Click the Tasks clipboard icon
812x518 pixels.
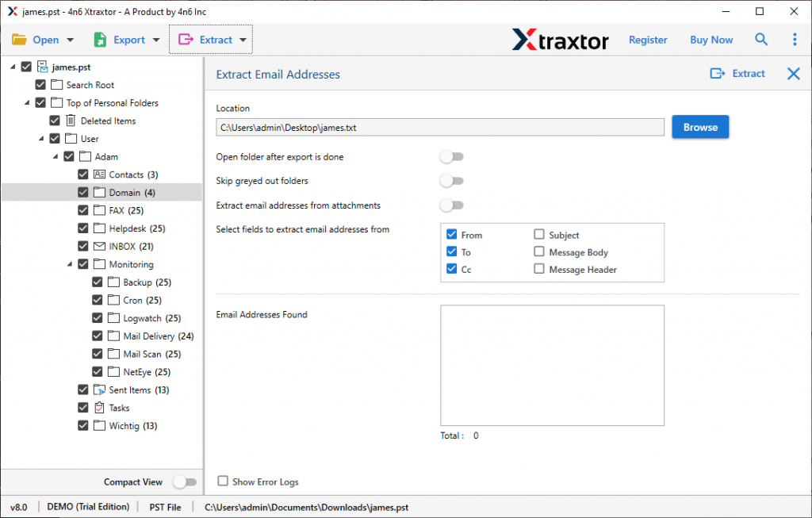[99, 408]
